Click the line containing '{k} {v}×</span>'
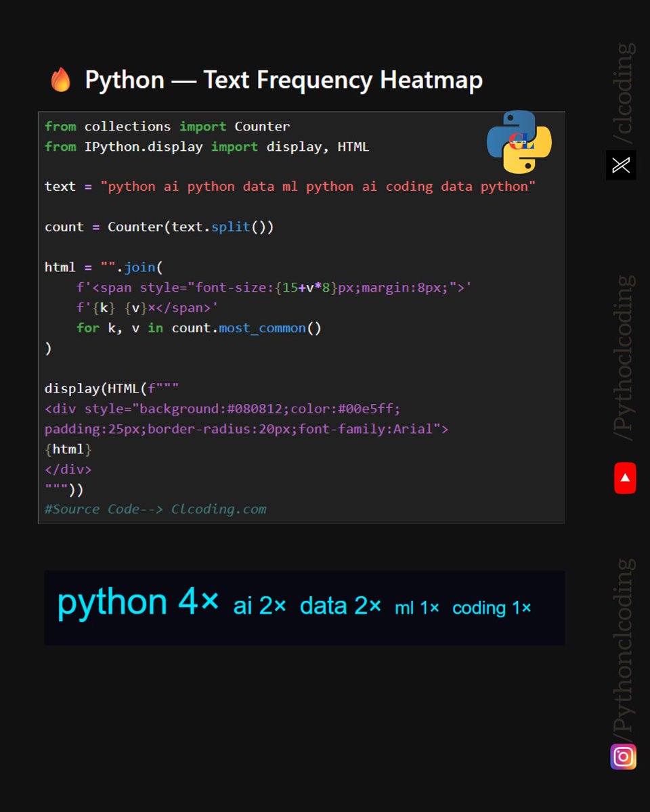The width and height of the screenshot is (650, 812). coord(147,308)
